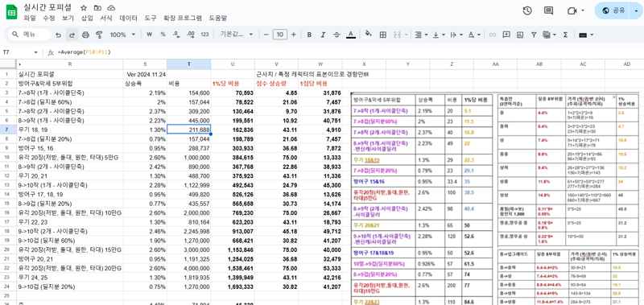Click cell containing 211,688
Screen dimensions: 644x305
coord(188,129)
